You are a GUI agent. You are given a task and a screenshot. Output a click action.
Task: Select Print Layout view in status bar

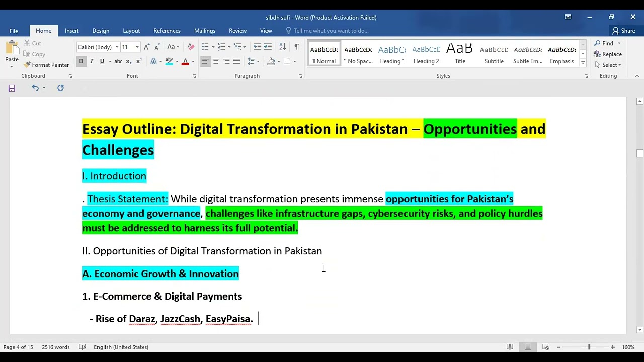pyautogui.click(x=528, y=347)
